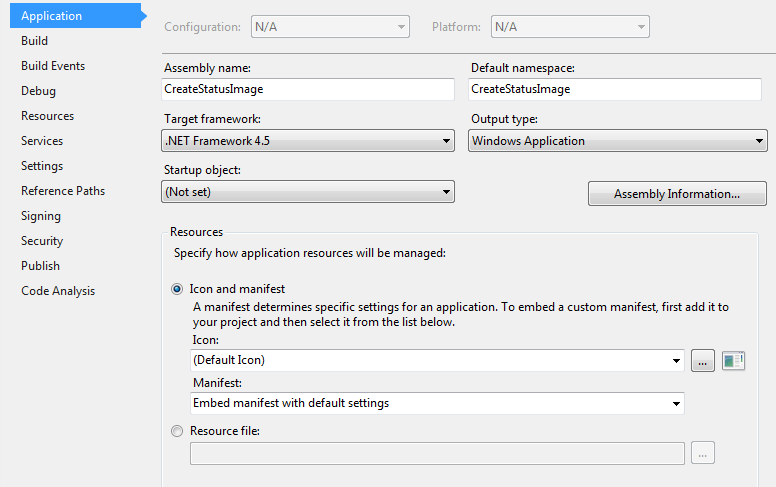Viewport: 776px width, 487px height.
Task: Expand the Startup object dropdown
Action: point(308,192)
